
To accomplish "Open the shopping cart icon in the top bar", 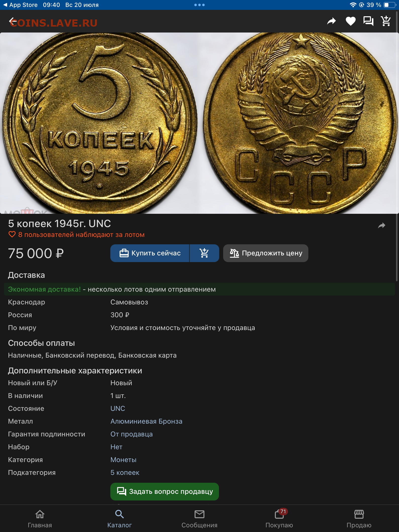I will (386, 21).
